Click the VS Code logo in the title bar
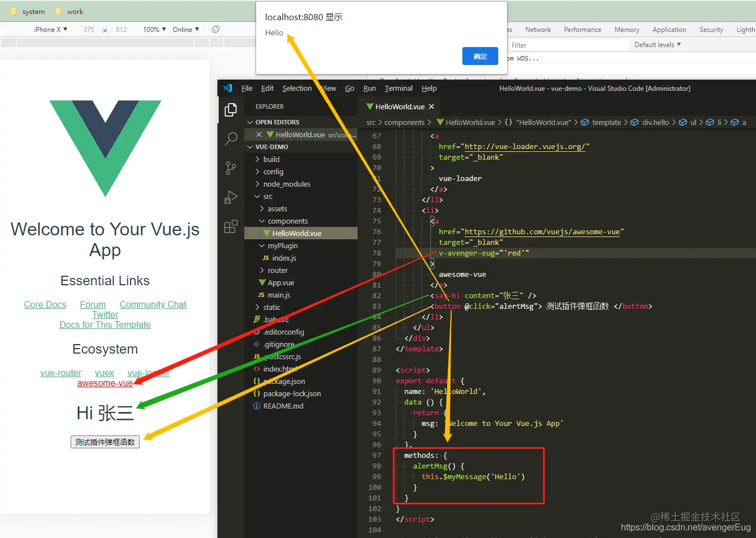 pos(228,88)
